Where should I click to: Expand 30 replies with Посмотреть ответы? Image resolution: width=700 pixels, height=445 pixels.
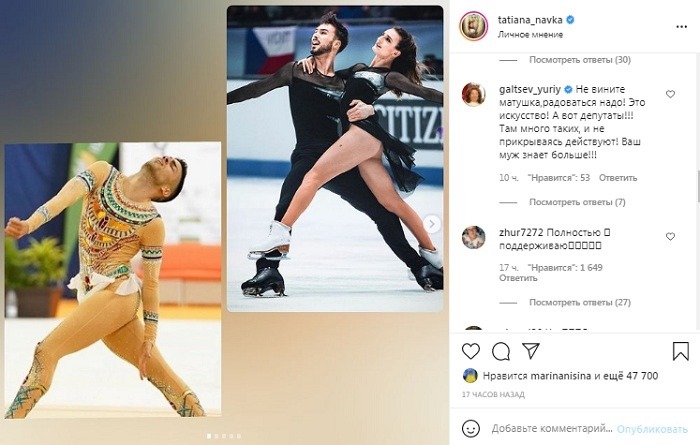(x=579, y=60)
